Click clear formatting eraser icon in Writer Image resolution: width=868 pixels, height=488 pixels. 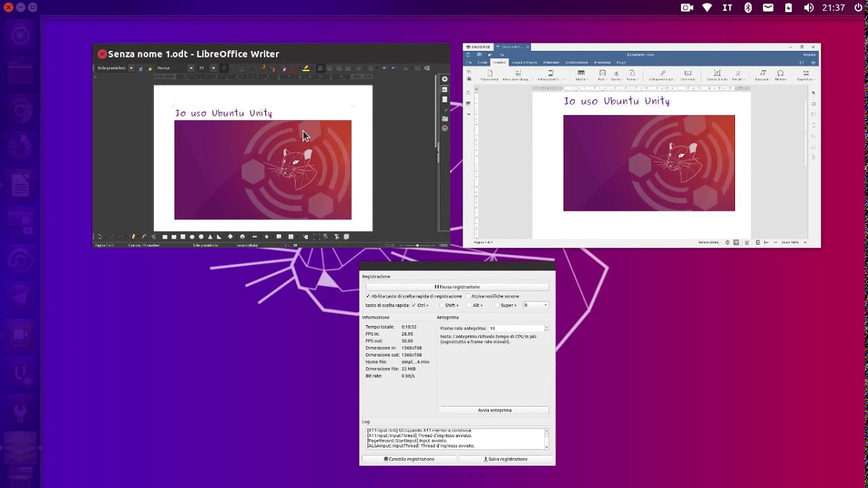click(x=284, y=68)
